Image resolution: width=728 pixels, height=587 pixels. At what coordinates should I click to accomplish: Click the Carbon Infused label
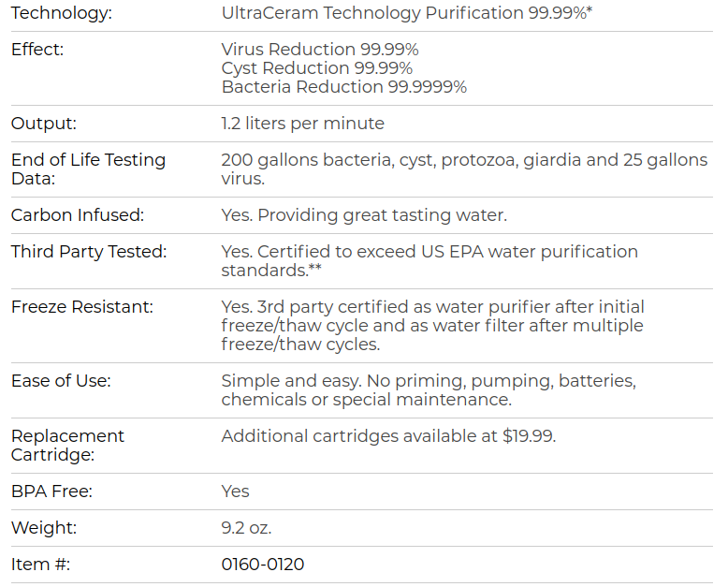click(78, 215)
